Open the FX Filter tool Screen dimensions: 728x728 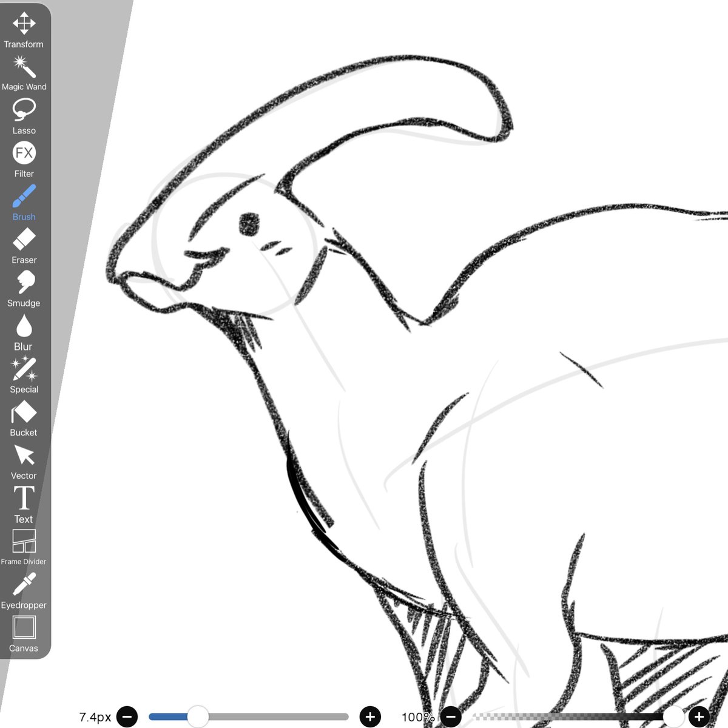pos(24,160)
